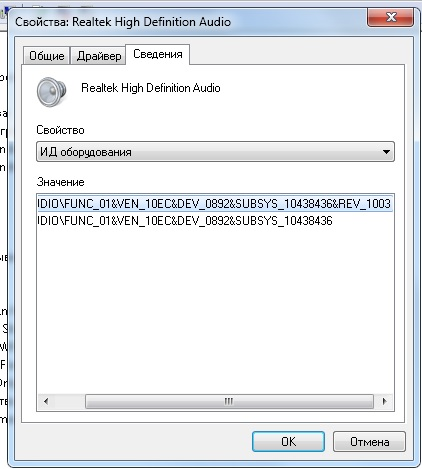The height and width of the screenshot is (469, 422).
Task: Select the Сведения tab
Action: (158, 54)
